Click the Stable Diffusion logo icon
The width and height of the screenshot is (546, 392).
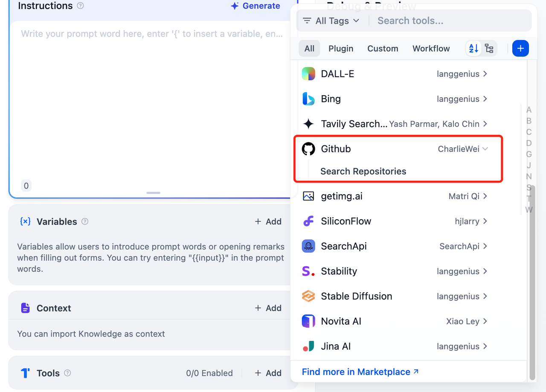308,296
